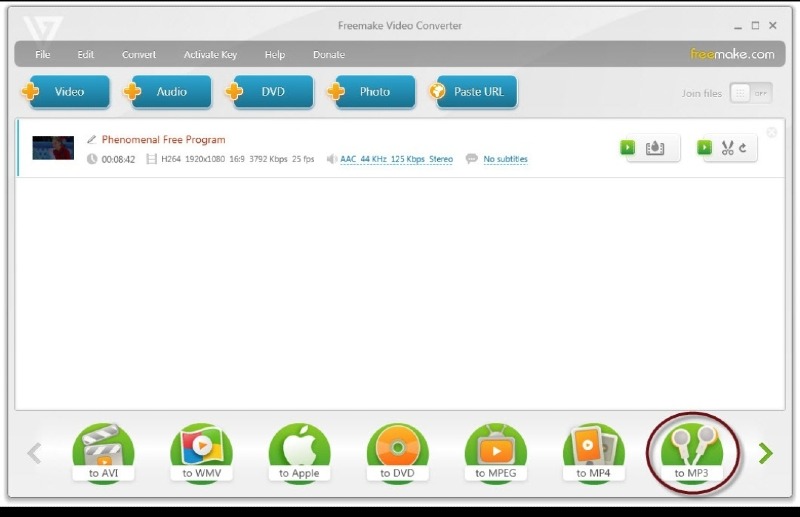Viewport: 800px width, 517px height.
Task: Open the Activate Key menu
Action: (210, 55)
